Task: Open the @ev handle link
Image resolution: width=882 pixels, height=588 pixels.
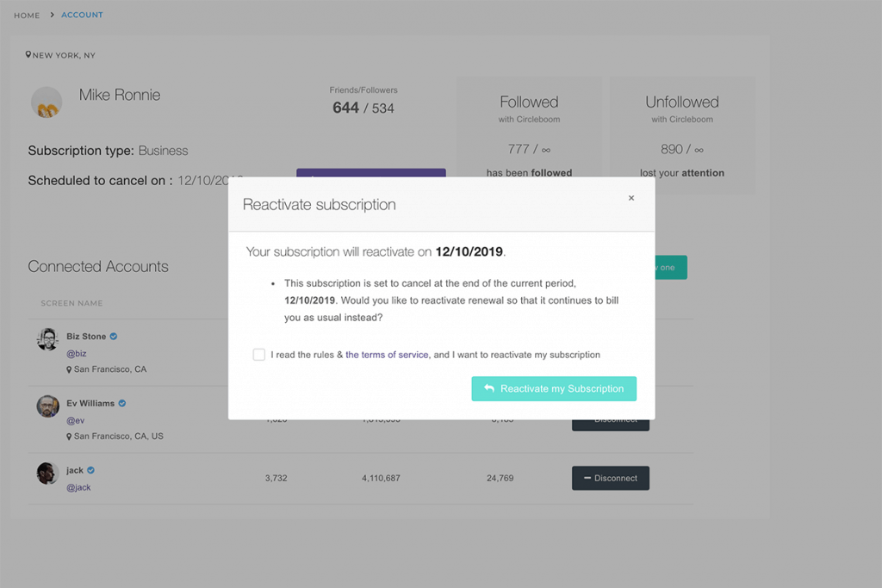Action: (76, 420)
